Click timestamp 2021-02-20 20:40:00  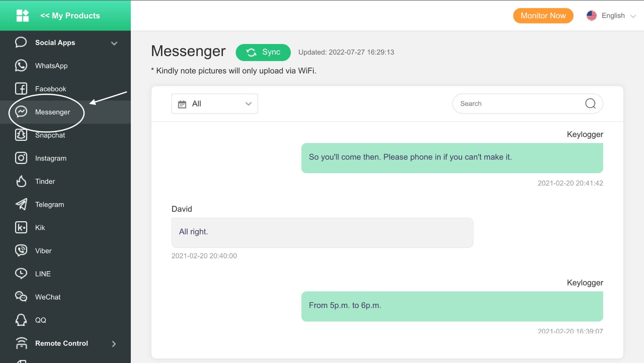204,256
